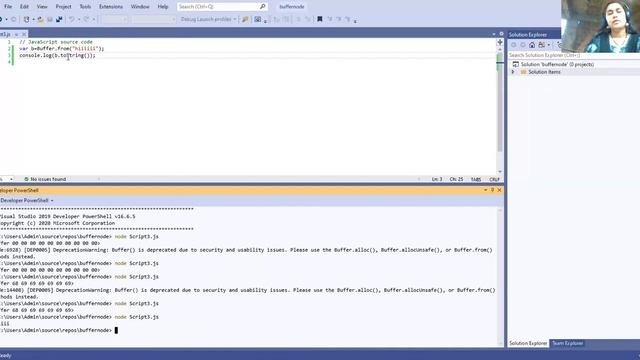
Task: Click the Solution Explorer Home icon
Action: (532, 45)
